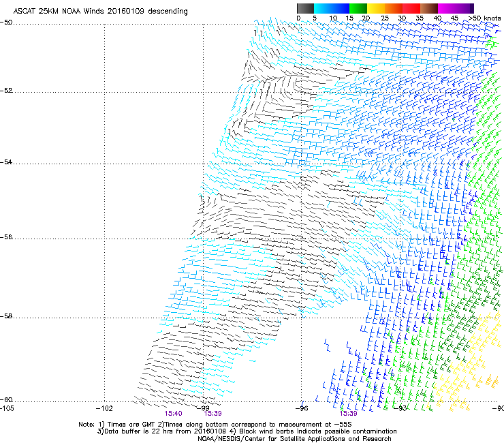Click the '>50 knots' legend label
Image resolution: width=504 pixels, height=443 pixels.
(484, 18)
